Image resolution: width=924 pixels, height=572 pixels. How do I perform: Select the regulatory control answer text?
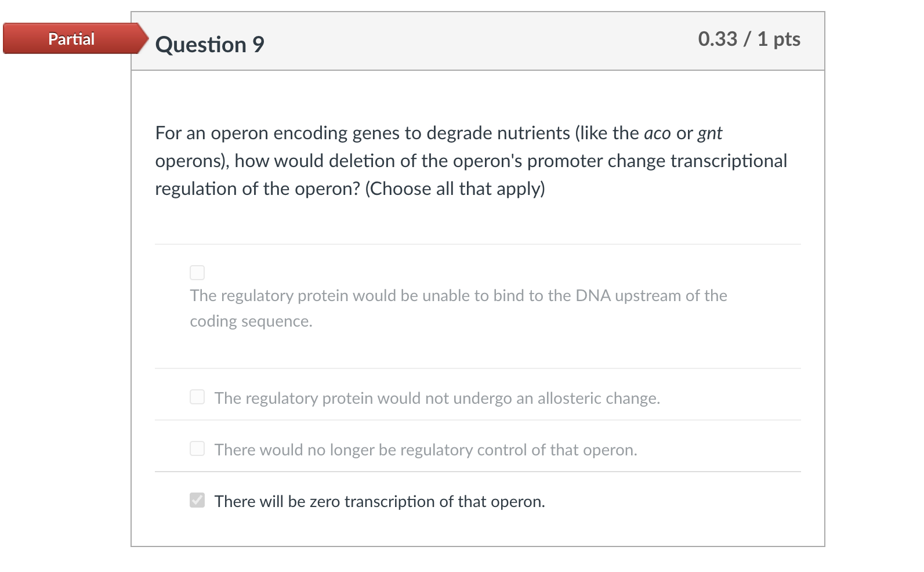(x=426, y=449)
